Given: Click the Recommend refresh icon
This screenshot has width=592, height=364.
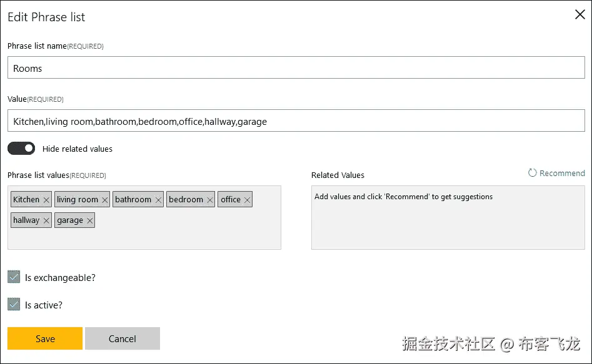Looking at the screenshot, I should 533,173.
